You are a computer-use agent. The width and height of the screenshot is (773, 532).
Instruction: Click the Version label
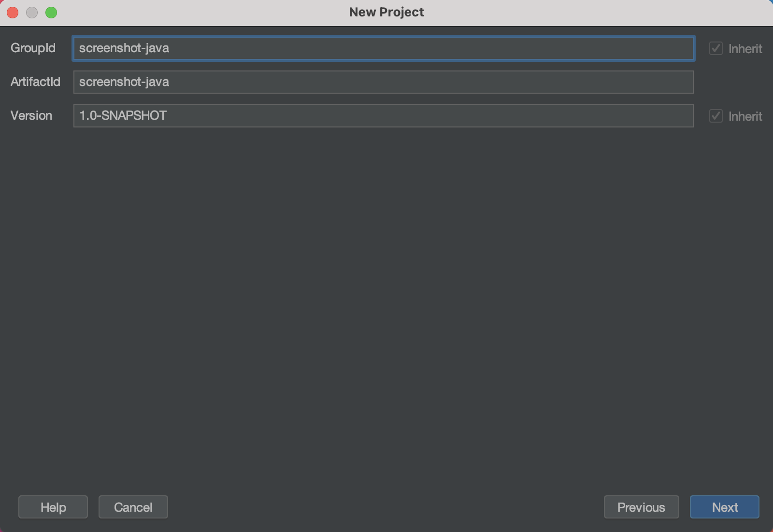pos(31,115)
